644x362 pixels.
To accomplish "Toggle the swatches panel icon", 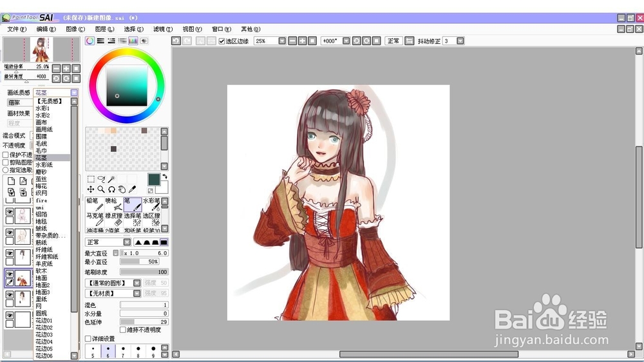I will click(x=133, y=41).
